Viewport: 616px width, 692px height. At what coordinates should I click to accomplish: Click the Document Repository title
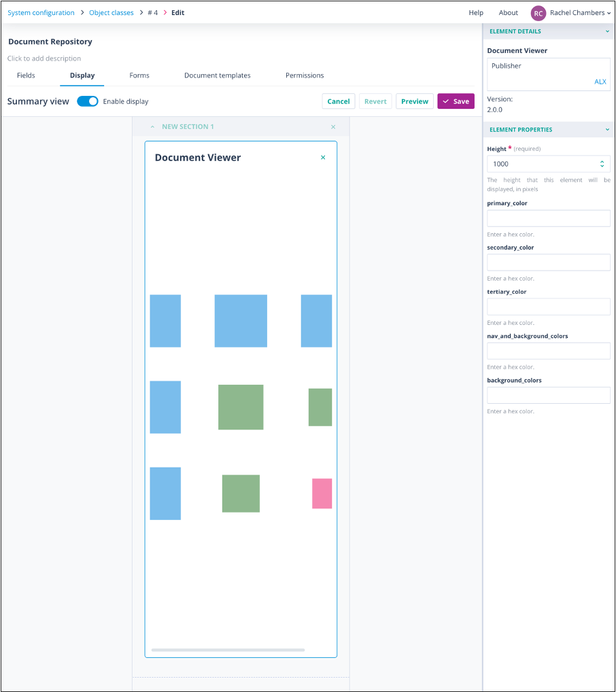pos(50,42)
